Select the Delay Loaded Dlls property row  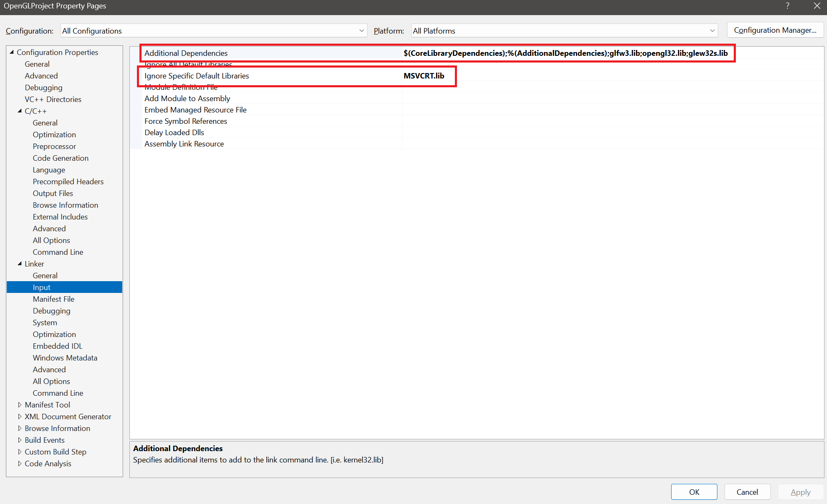[174, 132]
